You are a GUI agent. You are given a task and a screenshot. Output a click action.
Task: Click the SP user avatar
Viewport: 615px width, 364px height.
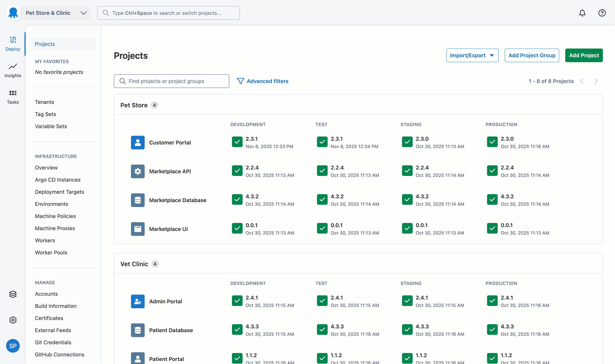13,346
